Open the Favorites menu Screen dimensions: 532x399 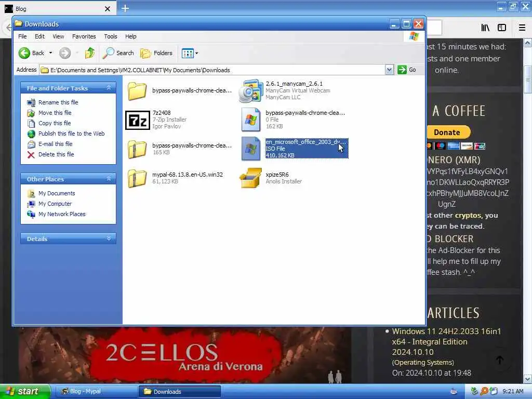(x=84, y=36)
